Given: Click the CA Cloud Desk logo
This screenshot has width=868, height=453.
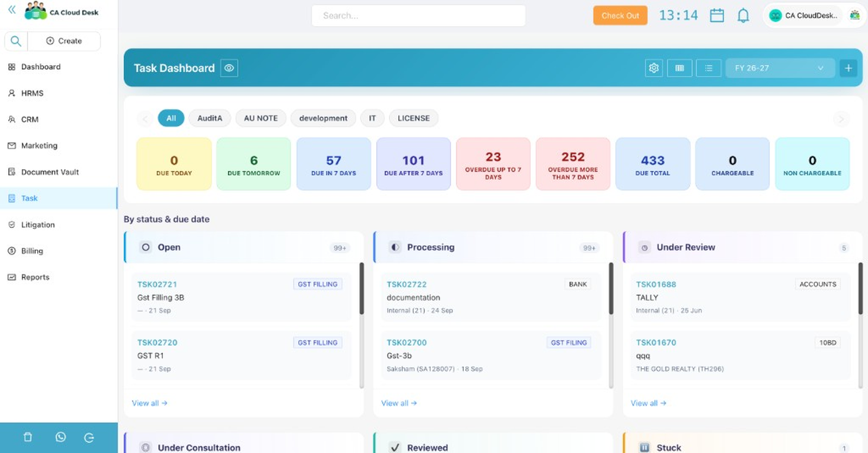Looking at the screenshot, I should [x=61, y=11].
